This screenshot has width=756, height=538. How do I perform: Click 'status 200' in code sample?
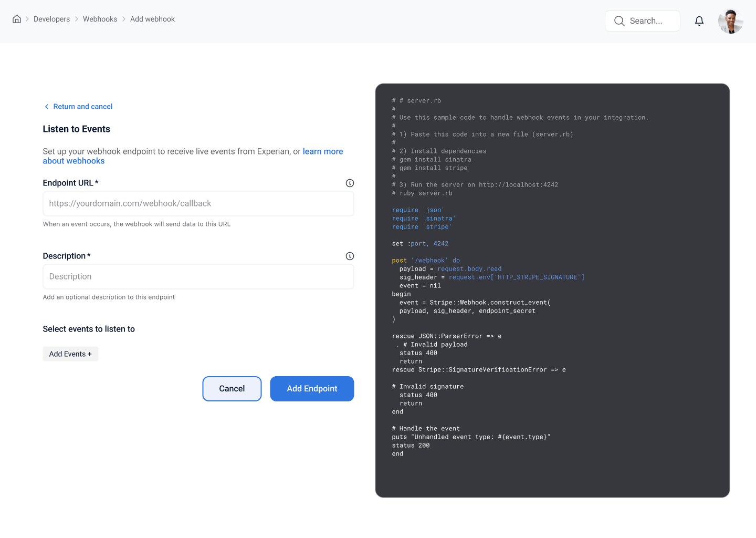coord(411,446)
